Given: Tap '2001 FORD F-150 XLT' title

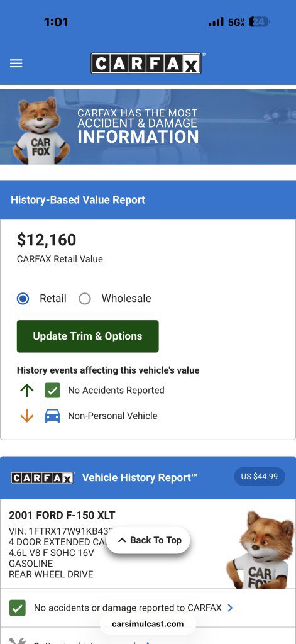Looking at the screenshot, I should [x=62, y=515].
